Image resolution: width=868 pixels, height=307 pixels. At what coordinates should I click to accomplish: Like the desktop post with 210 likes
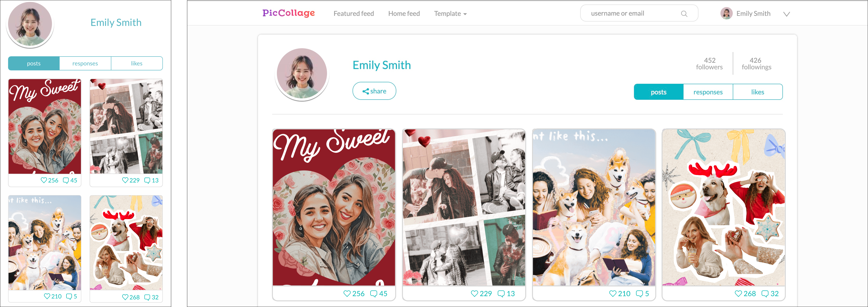(613, 294)
